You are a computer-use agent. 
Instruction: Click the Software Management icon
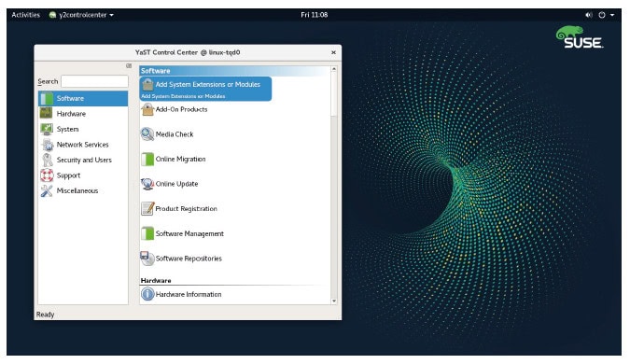coord(147,233)
